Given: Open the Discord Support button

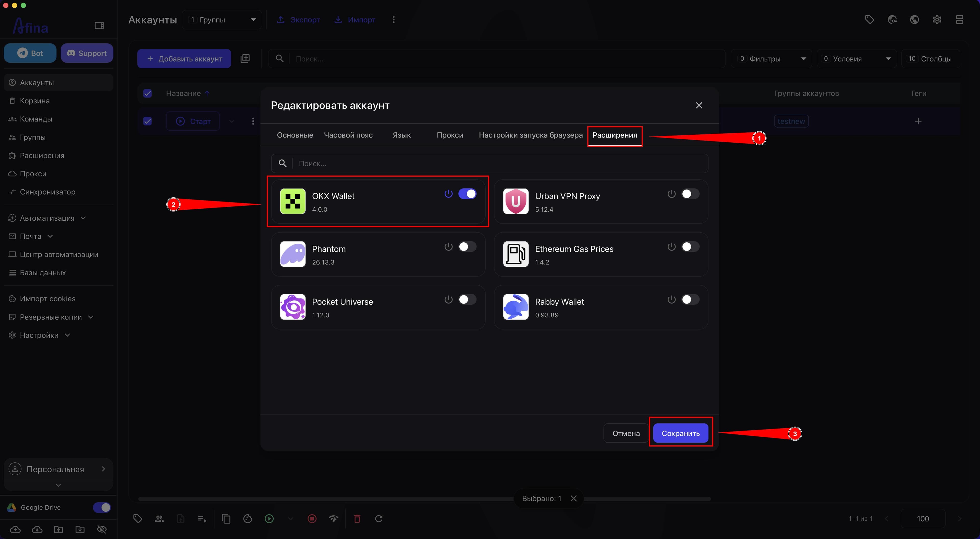Looking at the screenshot, I should pyautogui.click(x=87, y=53).
